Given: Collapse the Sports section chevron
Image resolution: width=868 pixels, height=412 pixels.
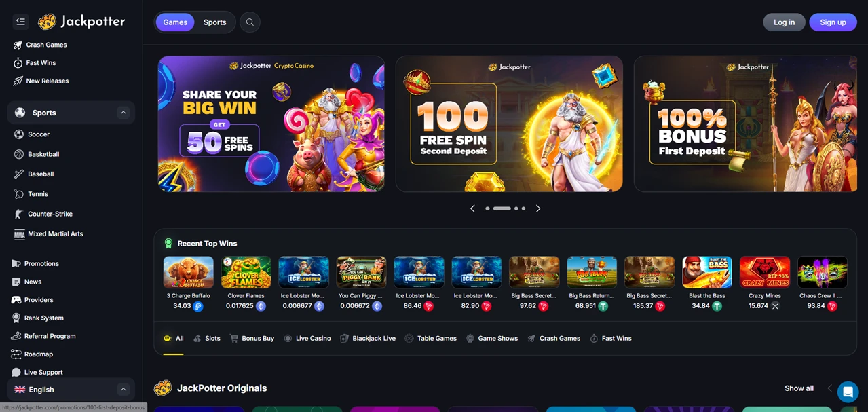Looking at the screenshot, I should 123,113.
